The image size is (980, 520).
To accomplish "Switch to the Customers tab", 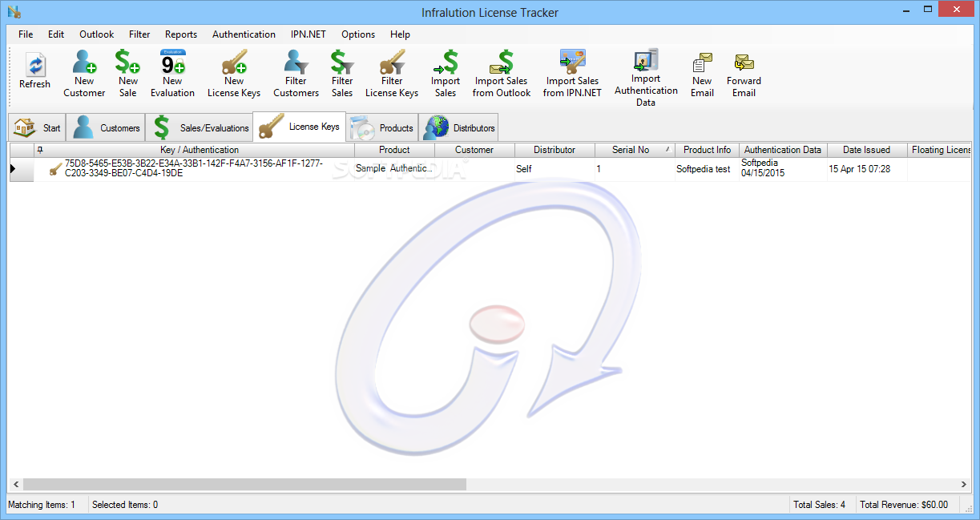I will [x=106, y=127].
